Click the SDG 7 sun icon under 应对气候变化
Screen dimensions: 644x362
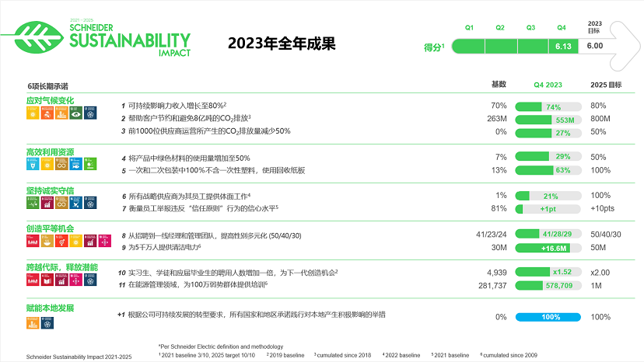point(33,113)
